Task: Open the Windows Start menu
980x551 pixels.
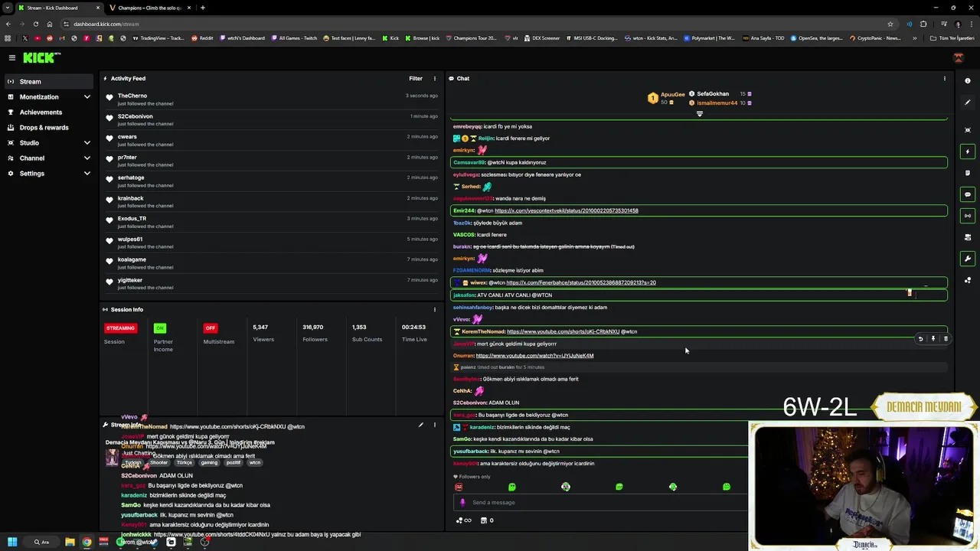Action: (12, 542)
